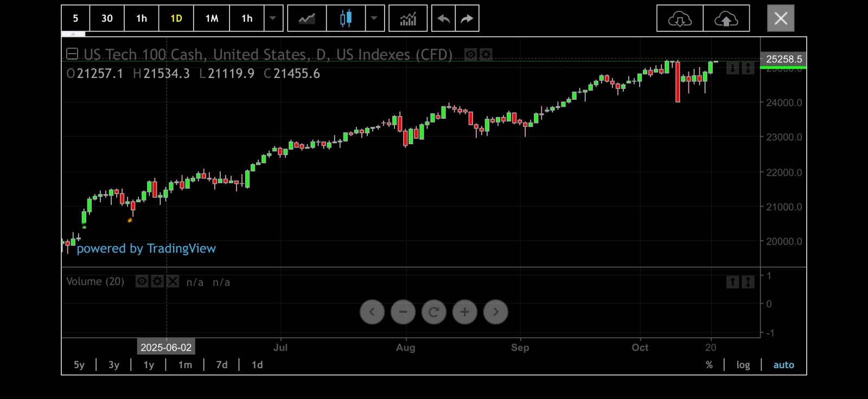Toggle visibility of the Volume indicator
Screen dimensions: 868x399
click(142, 281)
